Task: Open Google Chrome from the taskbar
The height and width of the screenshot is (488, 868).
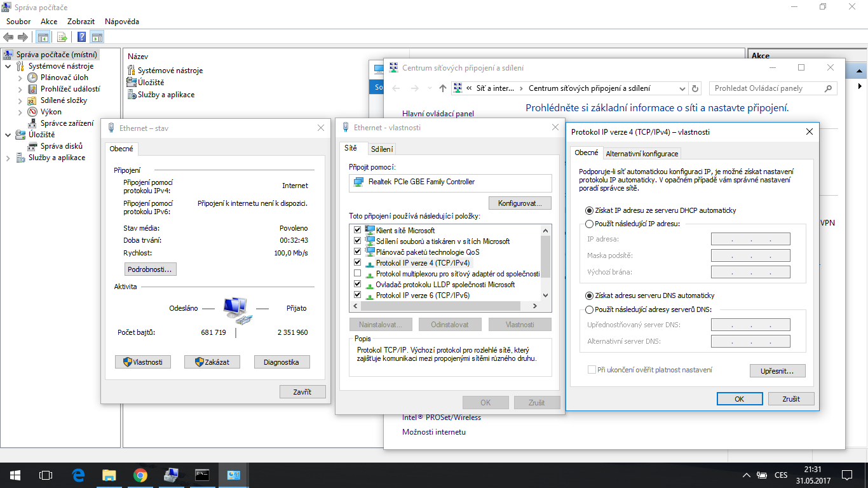Action: coord(140,475)
